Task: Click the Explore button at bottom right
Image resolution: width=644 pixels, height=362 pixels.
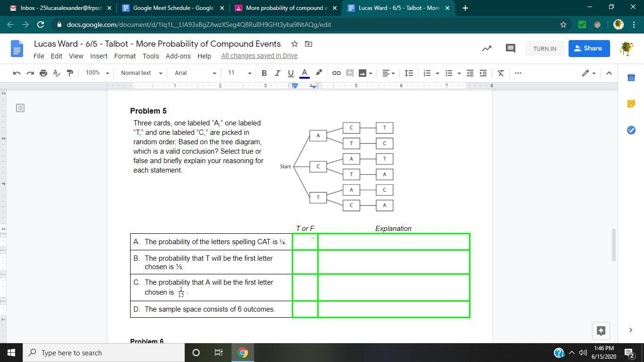Action: (601, 330)
